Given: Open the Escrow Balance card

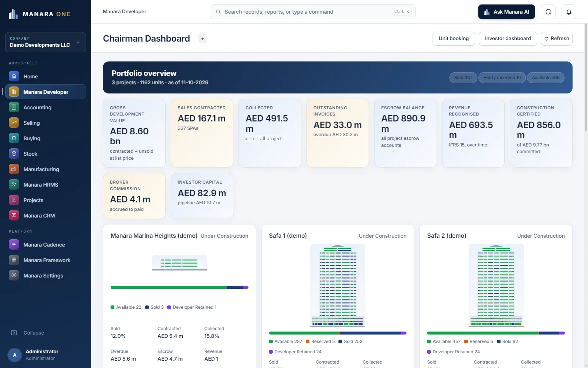Looking at the screenshot, I should pos(405,133).
